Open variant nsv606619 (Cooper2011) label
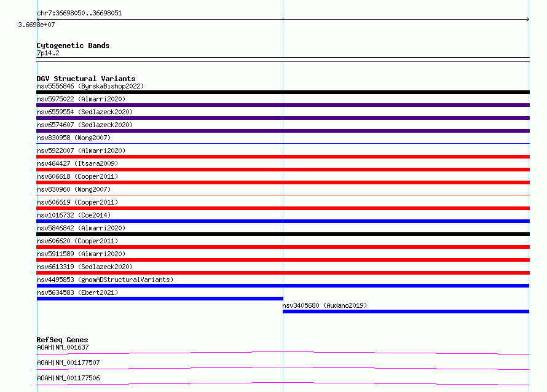This screenshot has width=547, height=392. tap(77, 202)
